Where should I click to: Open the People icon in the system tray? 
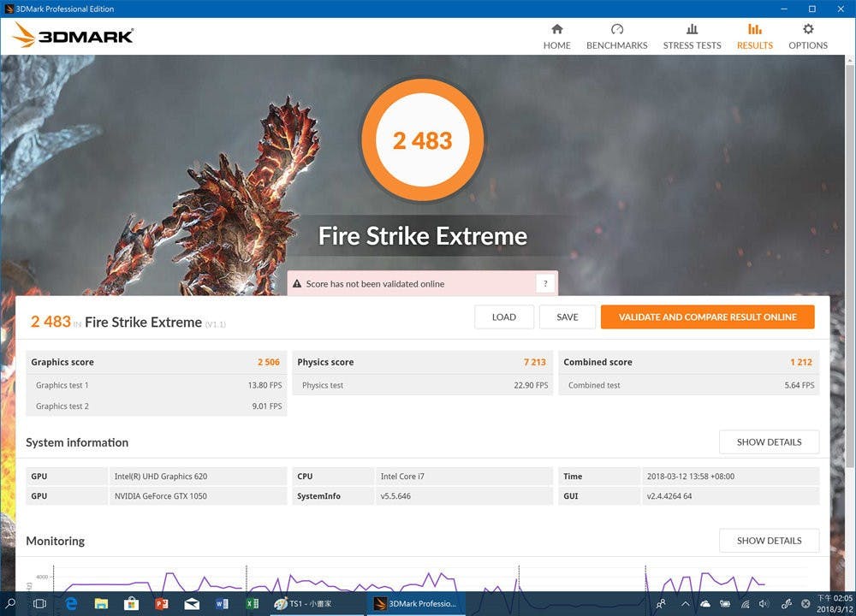661,603
